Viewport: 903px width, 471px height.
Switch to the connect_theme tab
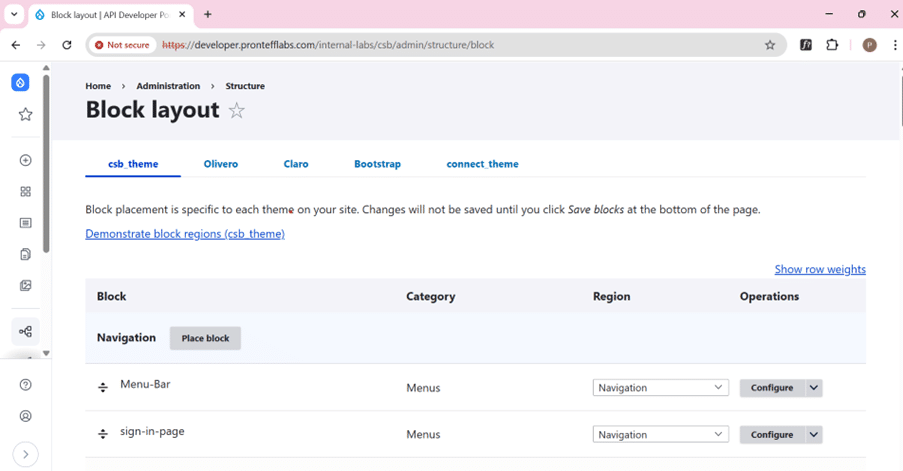tap(482, 164)
